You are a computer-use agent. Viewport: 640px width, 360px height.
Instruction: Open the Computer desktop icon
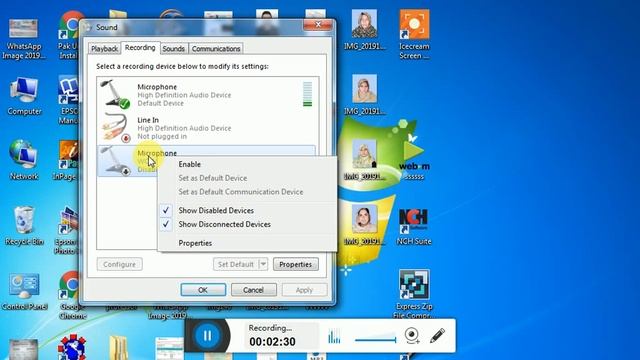pos(24,96)
